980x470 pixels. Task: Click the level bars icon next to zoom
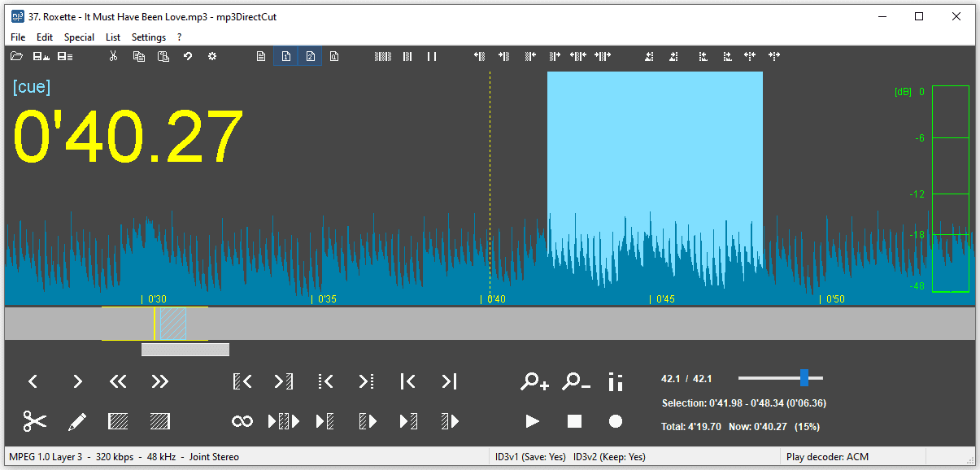click(616, 381)
